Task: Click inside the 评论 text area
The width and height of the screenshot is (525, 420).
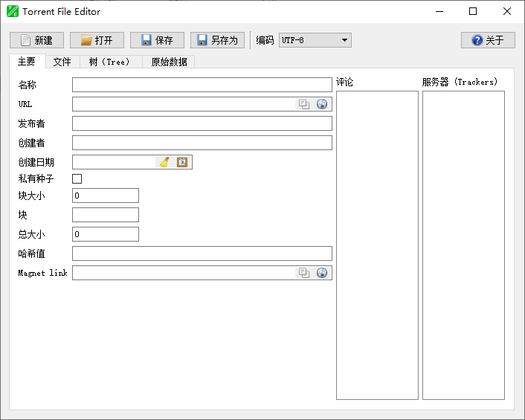Action: [x=377, y=245]
